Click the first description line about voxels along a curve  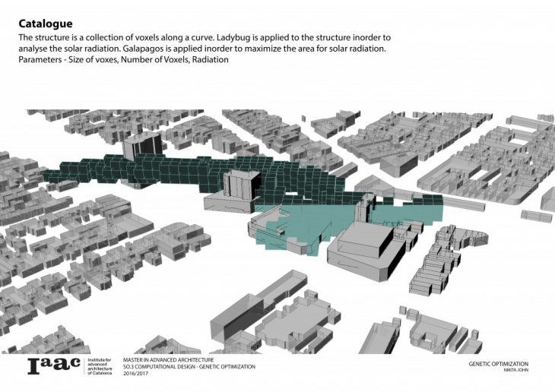click(205, 37)
